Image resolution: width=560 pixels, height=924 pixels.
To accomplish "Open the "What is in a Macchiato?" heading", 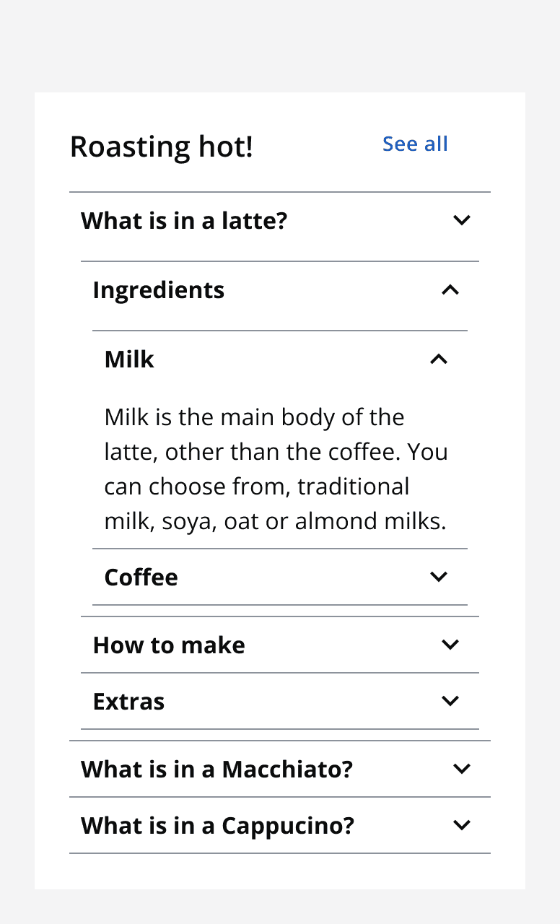I will (x=216, y=769).
